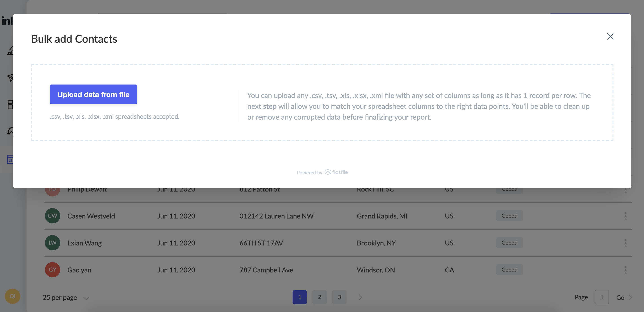Select the Goood status tag for Philip Dewalt

tap(509, 189)
